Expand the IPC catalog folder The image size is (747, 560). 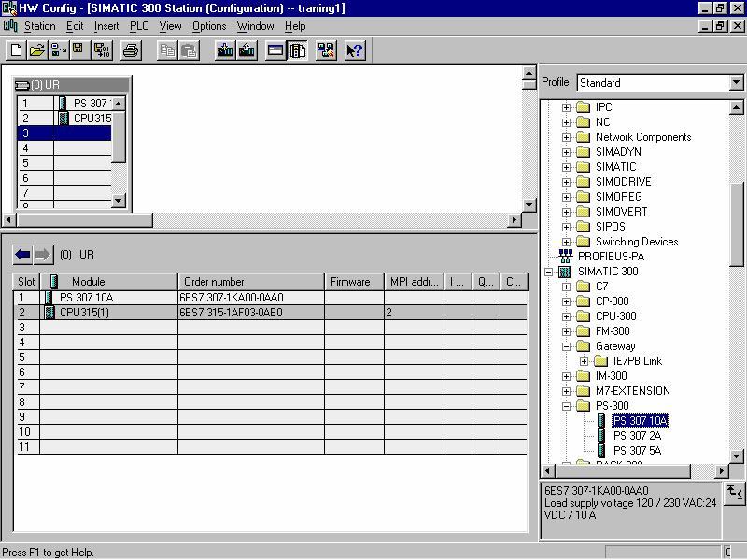point(566,107)
